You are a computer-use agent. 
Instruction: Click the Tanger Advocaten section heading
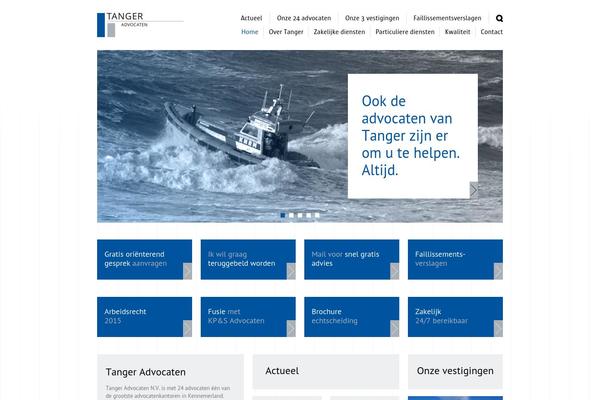[x=146, y=372]
